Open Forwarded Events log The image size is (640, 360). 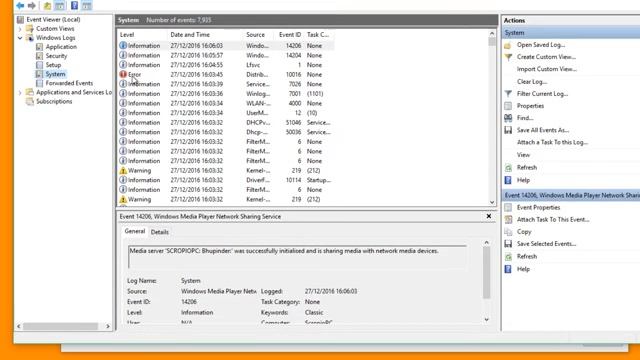(x=69, y=83)
